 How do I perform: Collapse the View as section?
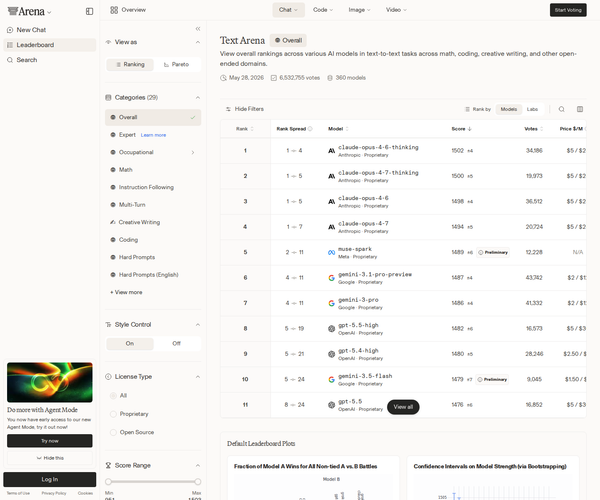(198, 42)
